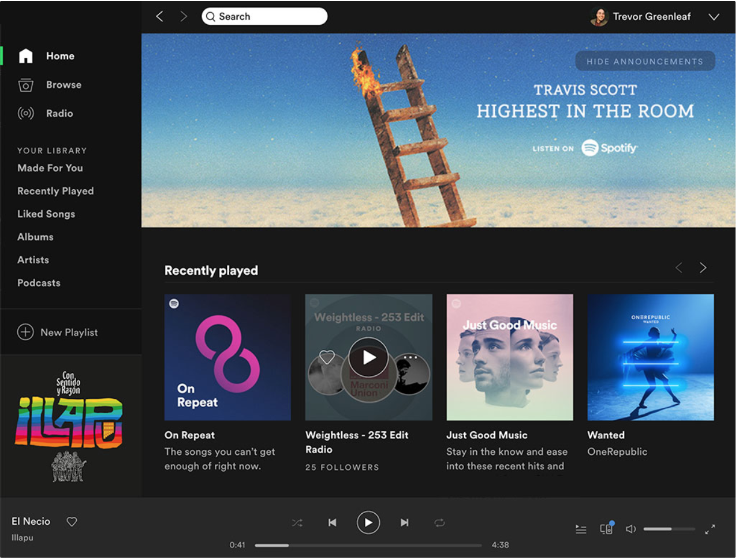Open Albums in library
The height and width of the screenshot is (560, 739).
tap(35, 237)
